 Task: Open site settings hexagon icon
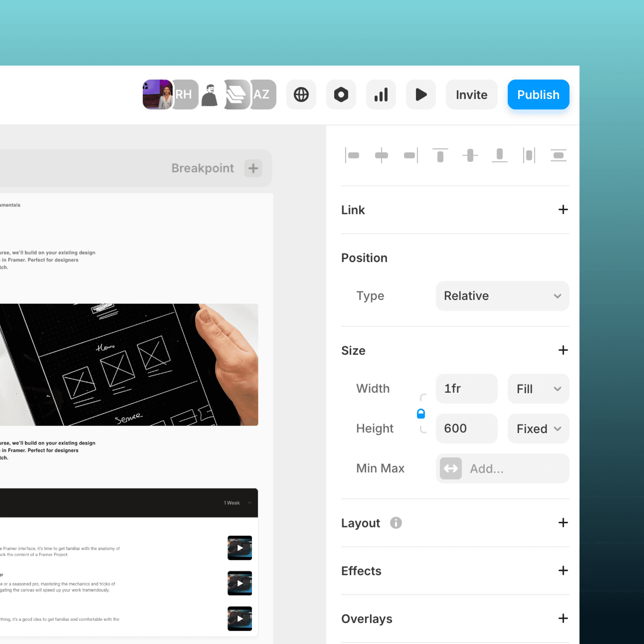coord(341,94)
